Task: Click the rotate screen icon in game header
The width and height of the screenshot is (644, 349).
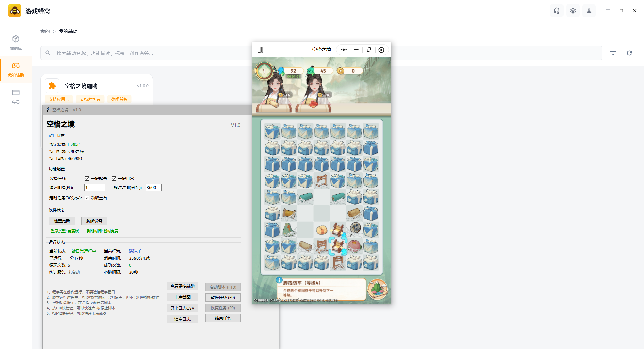Action: coord(369,50)
